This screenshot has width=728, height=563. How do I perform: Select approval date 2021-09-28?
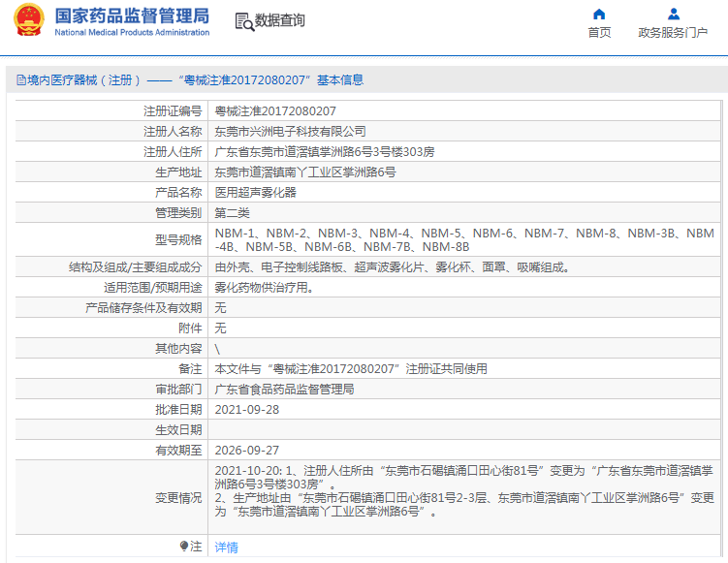pos(247,410)
